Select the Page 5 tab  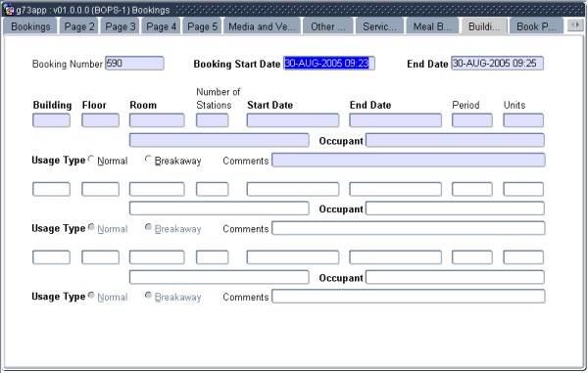[202, 26]
